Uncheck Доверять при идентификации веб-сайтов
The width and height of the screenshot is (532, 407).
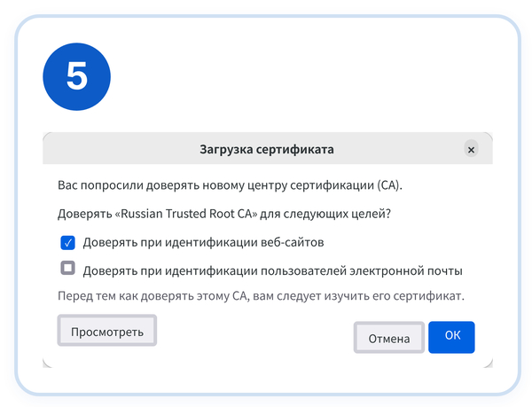(68, 243)
